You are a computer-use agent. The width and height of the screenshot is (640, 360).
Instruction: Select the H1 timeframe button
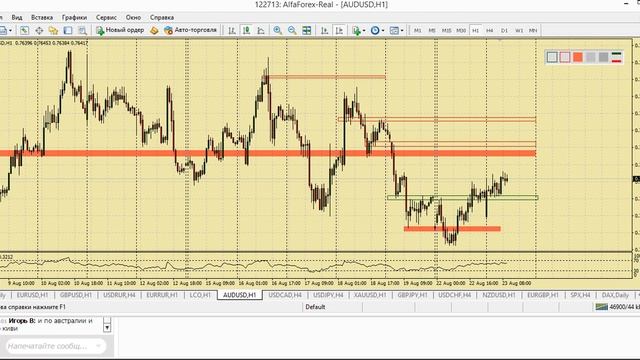click(476, 30)
